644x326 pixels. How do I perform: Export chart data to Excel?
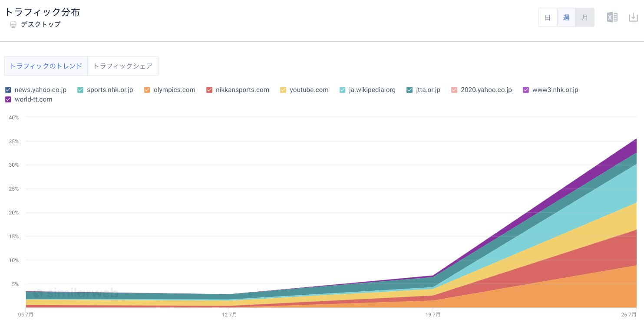click(612, 17)
